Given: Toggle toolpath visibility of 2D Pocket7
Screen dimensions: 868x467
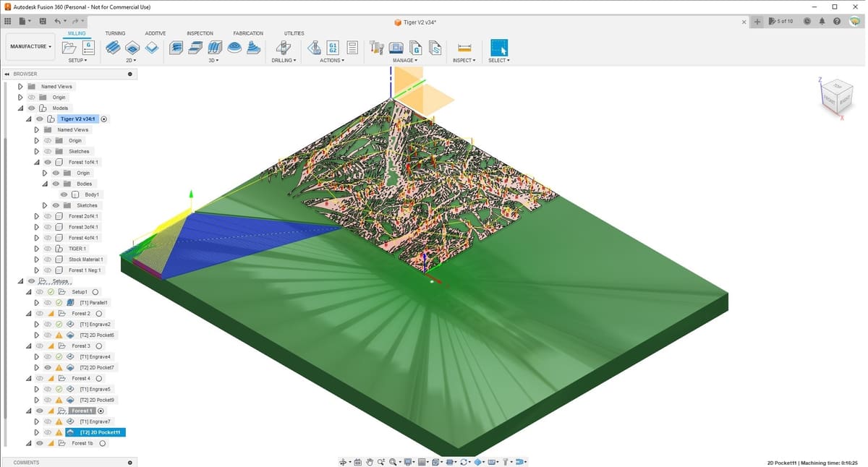Looking at the screenshot, I should coord(48,367).
